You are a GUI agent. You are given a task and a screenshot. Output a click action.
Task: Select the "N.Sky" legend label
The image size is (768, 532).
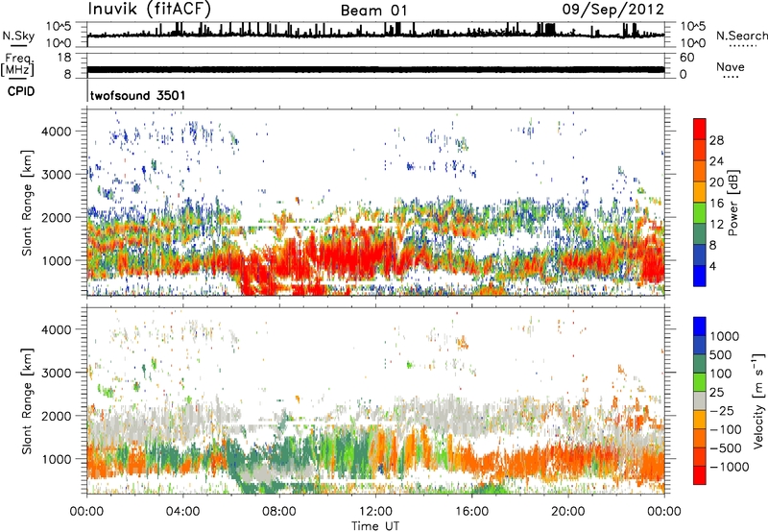point(18,36)
